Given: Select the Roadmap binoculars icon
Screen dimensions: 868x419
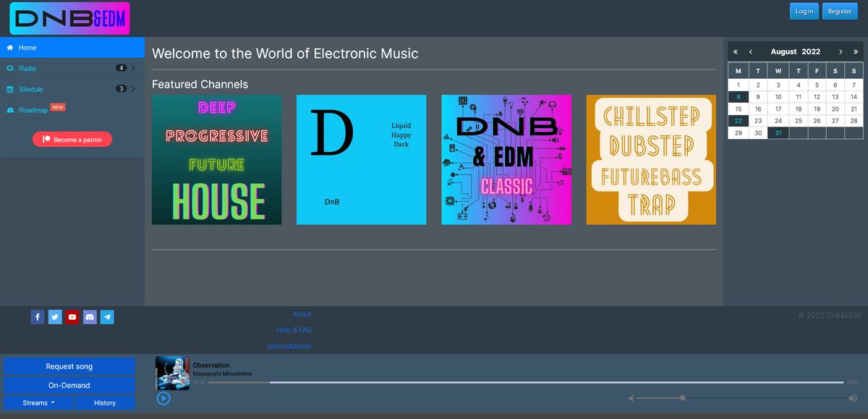Looking at the screenshot, I should click(x=9, y=110).
